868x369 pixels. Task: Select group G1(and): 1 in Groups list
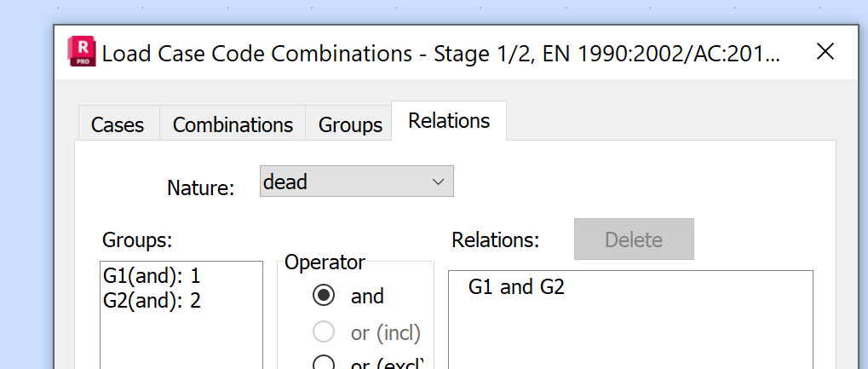coord(152,276)
